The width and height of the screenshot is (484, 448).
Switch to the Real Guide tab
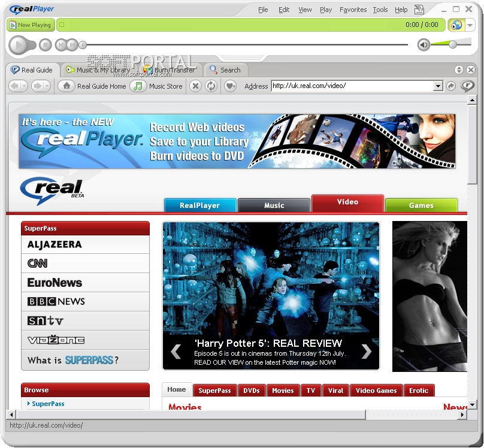tap(32, 70)
